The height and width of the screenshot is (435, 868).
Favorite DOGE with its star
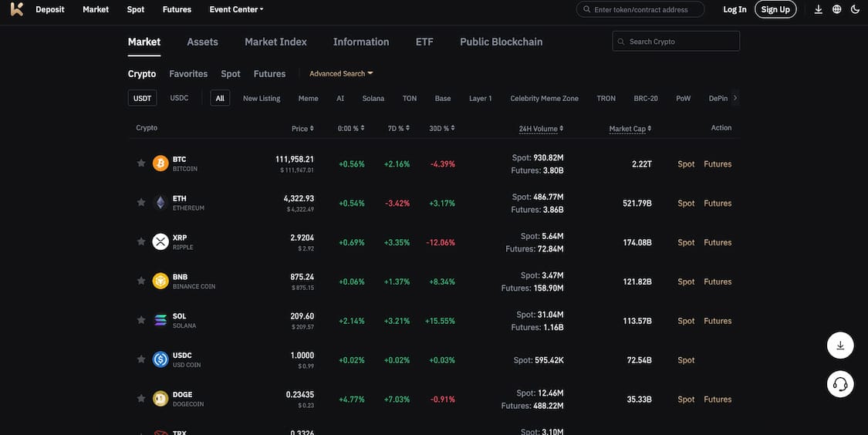pos(141,399)
